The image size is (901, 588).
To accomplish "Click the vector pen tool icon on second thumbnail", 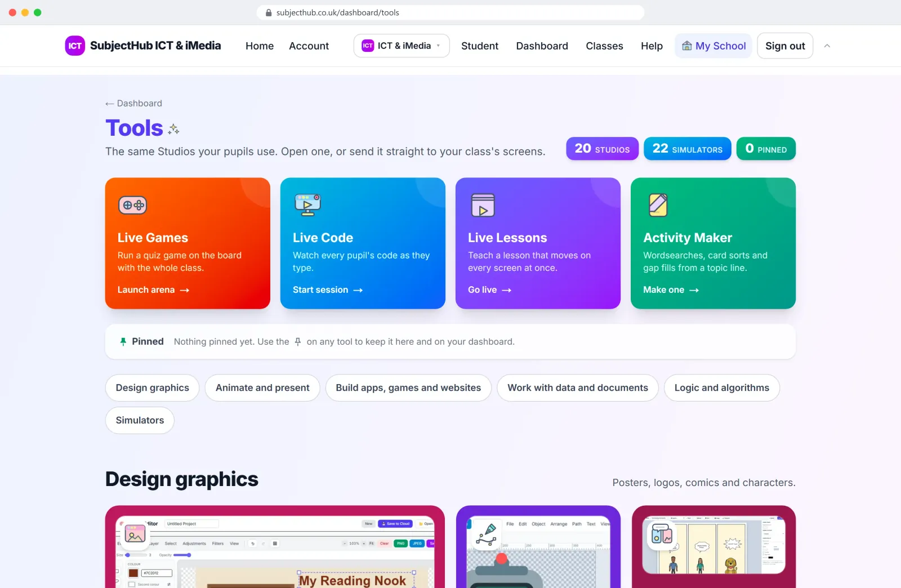I will tap(486, 534).
